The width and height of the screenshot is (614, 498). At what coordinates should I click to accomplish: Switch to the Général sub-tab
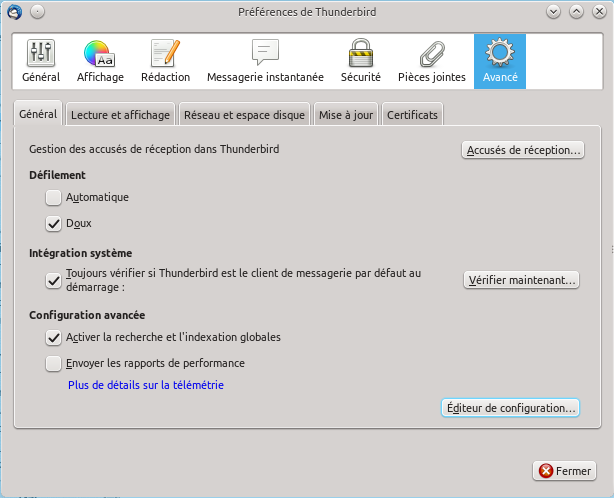tap(38, 114)
